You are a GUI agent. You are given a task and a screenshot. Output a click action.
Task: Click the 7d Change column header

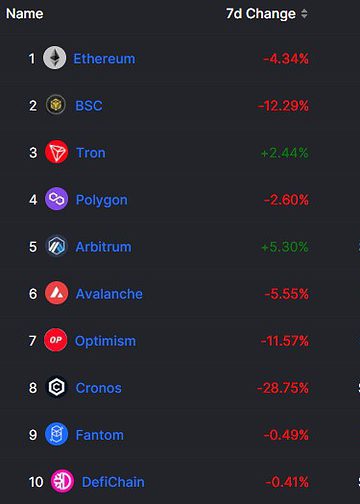pyautogui.click(x=261, y=14)
